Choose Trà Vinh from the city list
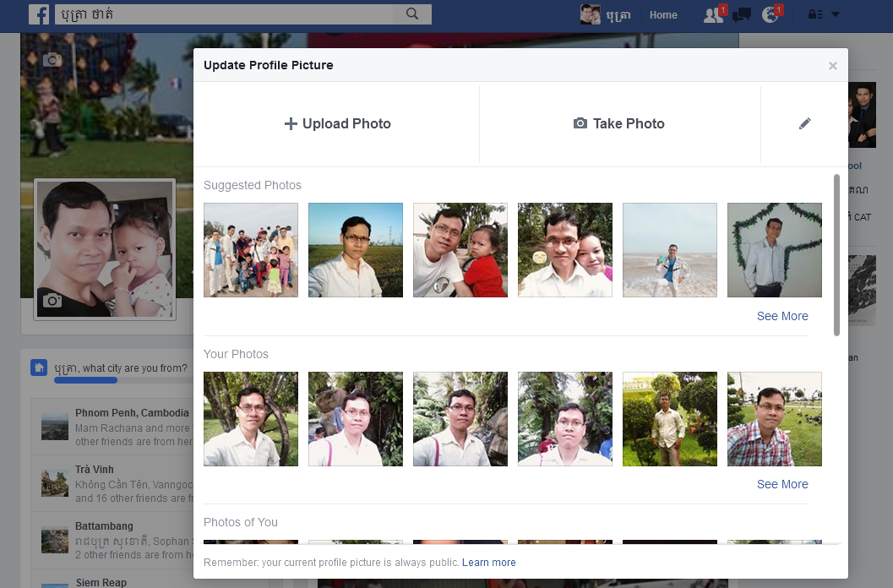The height and width of the screenshot is (588, 893). [112, 483]
